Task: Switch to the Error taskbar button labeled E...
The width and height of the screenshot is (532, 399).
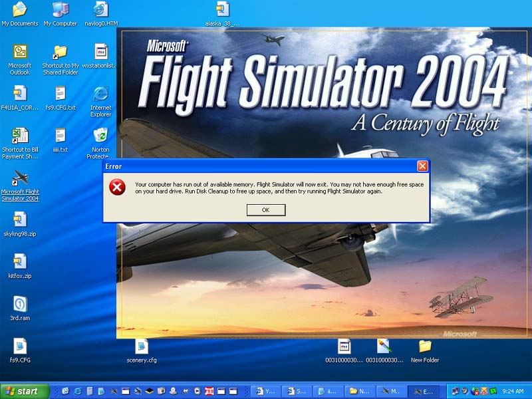Action: tap(425, 391)
